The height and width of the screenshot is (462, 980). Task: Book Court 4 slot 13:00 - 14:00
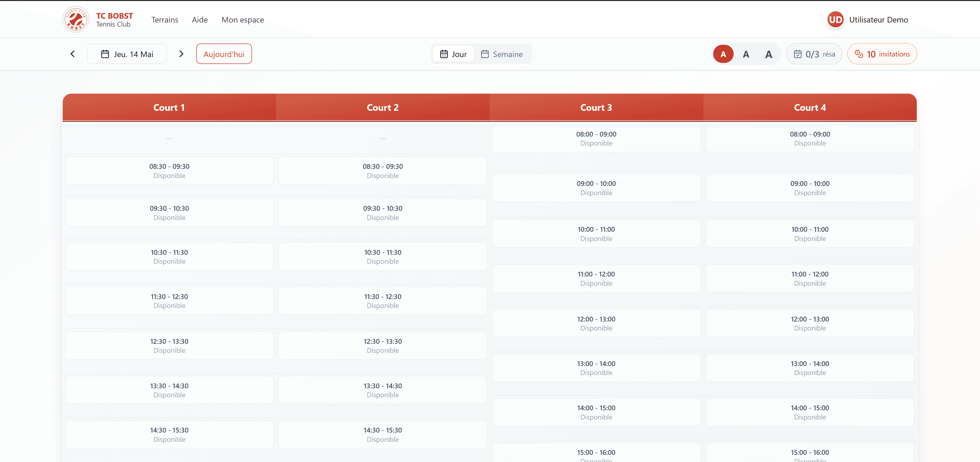click(x=810, y=368)
